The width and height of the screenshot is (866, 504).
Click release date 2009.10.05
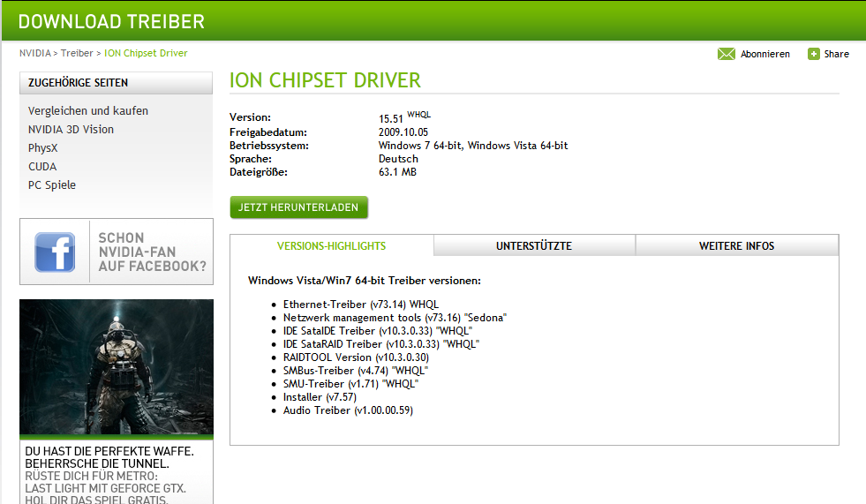(403, 132)
